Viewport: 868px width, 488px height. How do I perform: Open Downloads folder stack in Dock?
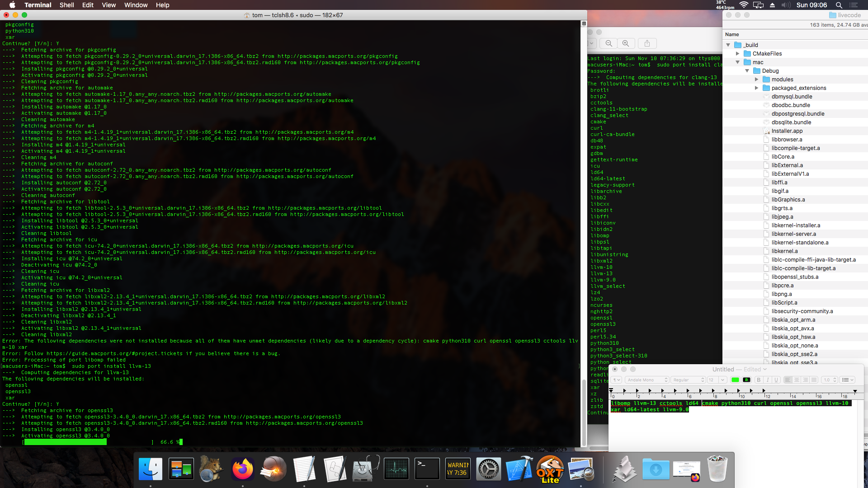[x=656, y=469]
